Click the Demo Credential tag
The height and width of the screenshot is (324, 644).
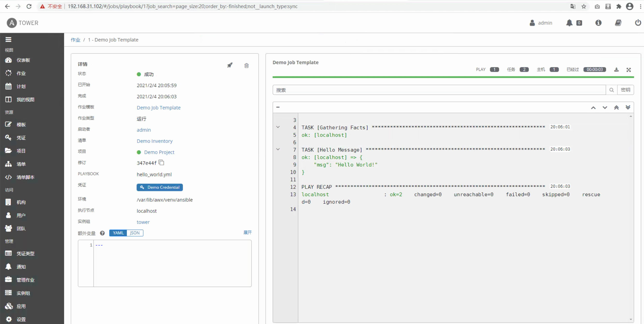pos(159,187)
